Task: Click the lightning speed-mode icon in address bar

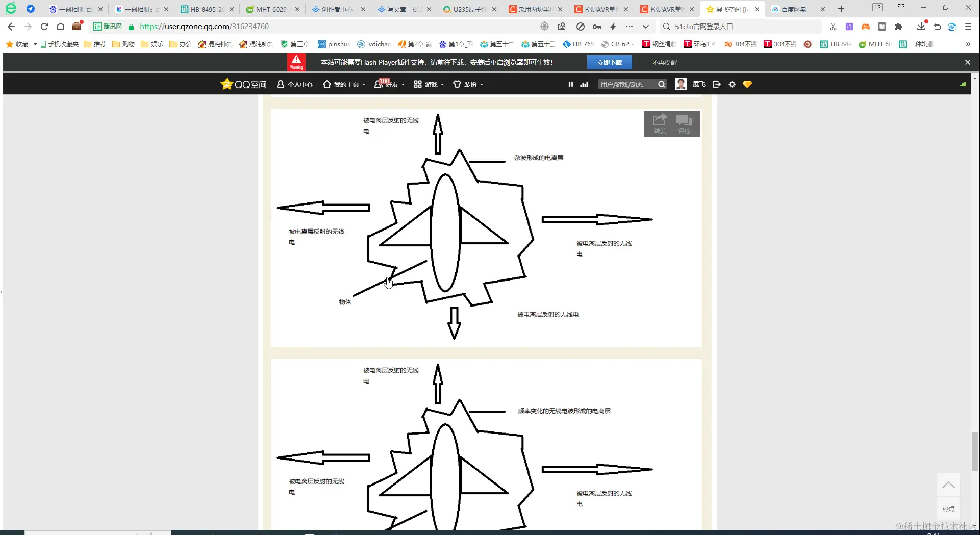Action: click(x=613, y=27)
